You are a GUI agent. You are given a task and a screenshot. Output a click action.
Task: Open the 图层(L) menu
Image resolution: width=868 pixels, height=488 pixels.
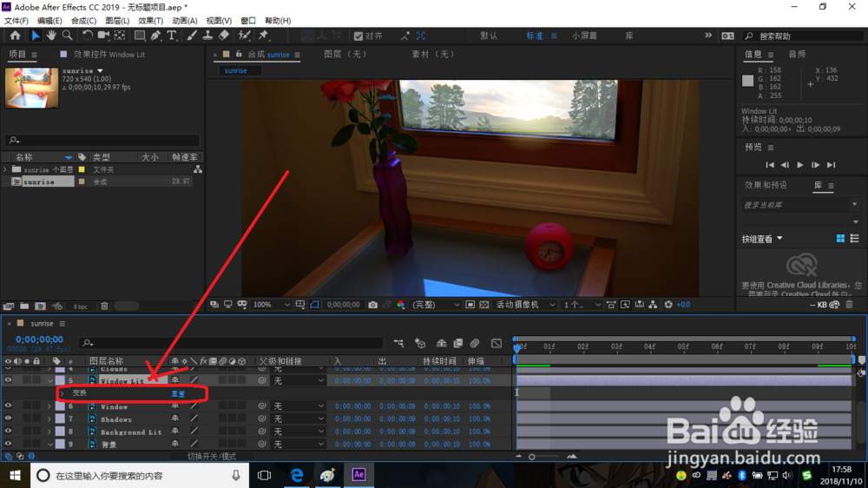coord(117,21)
